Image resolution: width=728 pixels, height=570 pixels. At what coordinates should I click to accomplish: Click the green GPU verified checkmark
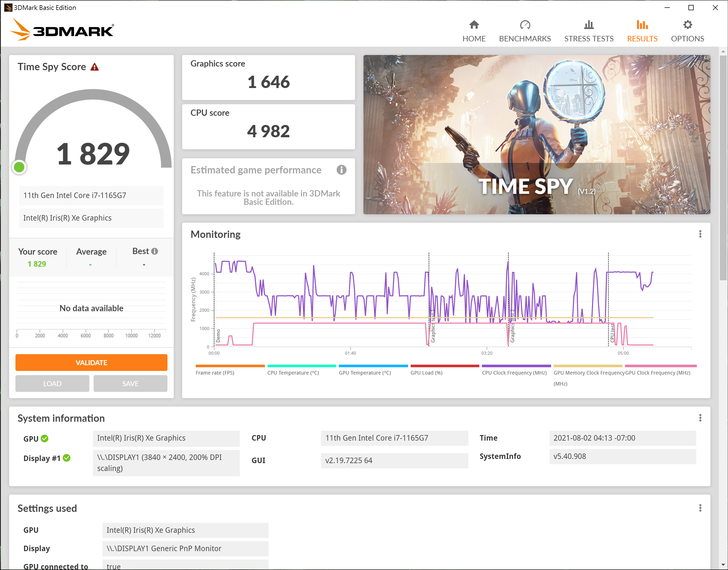point(45,439)
